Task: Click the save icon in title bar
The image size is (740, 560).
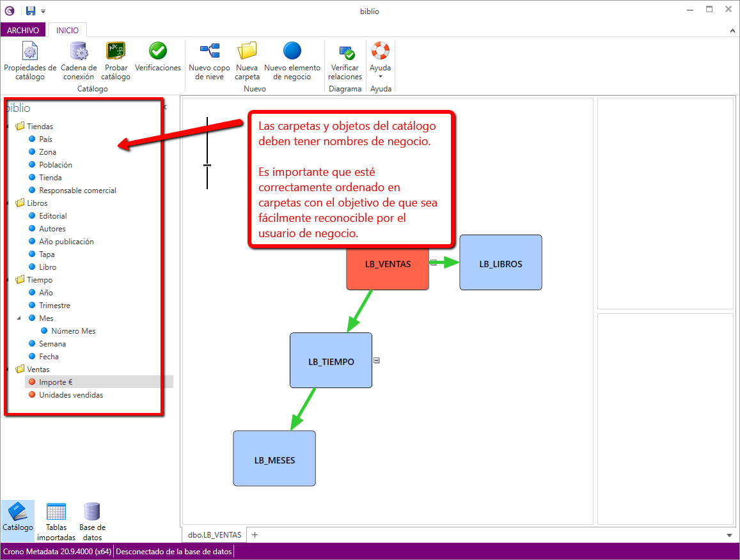Action: (31, 11)
